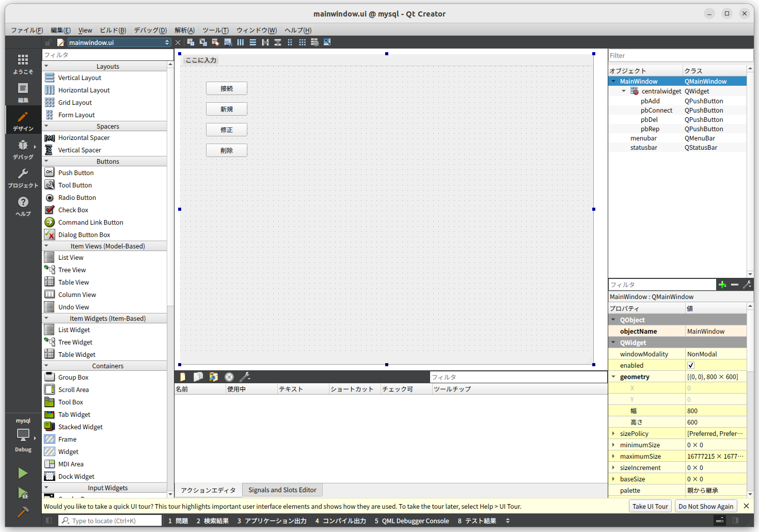
Task: Apply Lay Out Horizontally in Splitter
Action: 265,42
